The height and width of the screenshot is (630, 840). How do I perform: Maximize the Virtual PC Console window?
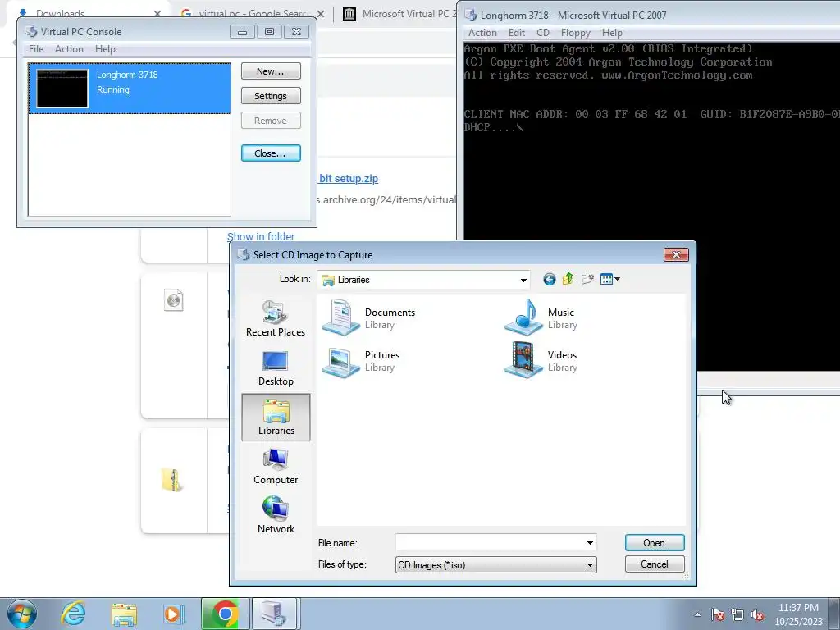pos(269,32)
